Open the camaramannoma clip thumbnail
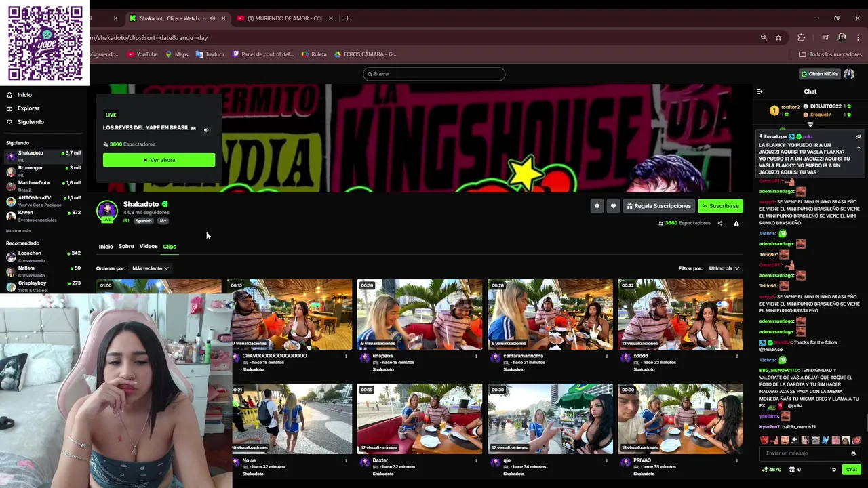Viewport: 868px width, 488px height. [x=550, y=314]
